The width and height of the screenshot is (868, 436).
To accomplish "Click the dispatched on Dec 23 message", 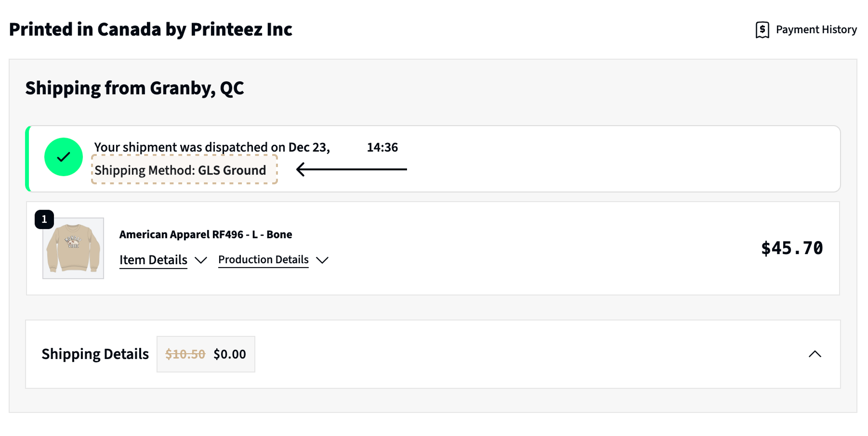I will 246,147.
